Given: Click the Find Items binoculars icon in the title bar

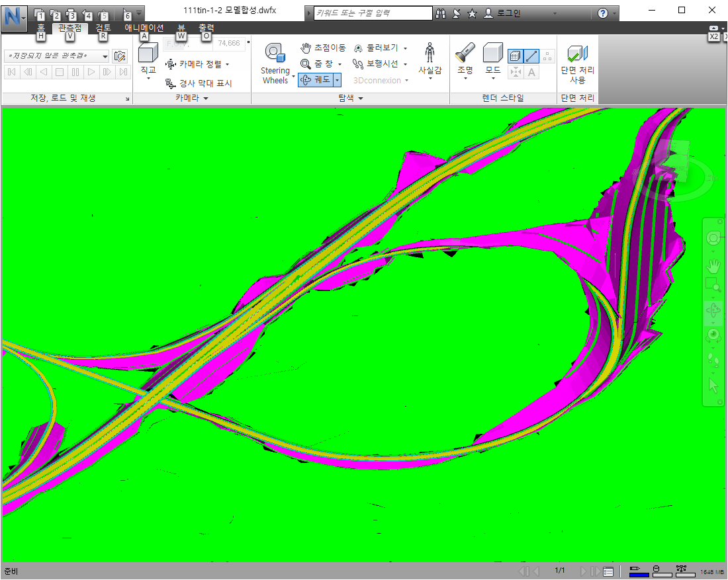Looking at the screenshot, I should [441, 13].
